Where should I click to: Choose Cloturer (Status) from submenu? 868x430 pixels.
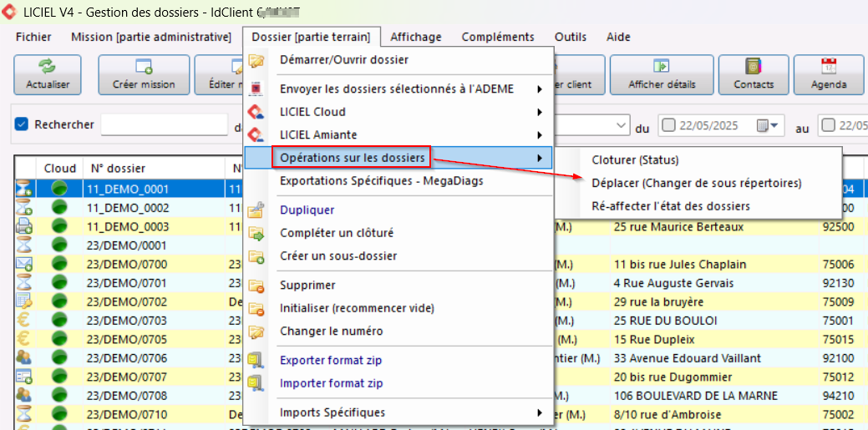(x=635, y=159)
